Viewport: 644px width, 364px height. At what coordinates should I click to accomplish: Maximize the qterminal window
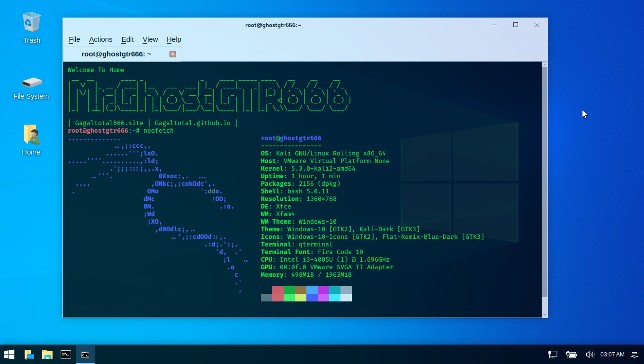(x=516, y=25)
